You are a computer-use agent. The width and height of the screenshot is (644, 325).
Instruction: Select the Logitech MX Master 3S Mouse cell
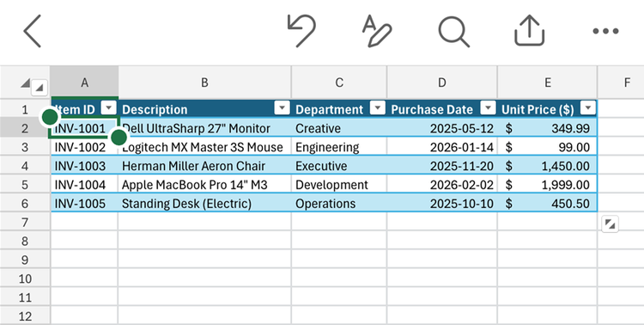coord(205,147)
